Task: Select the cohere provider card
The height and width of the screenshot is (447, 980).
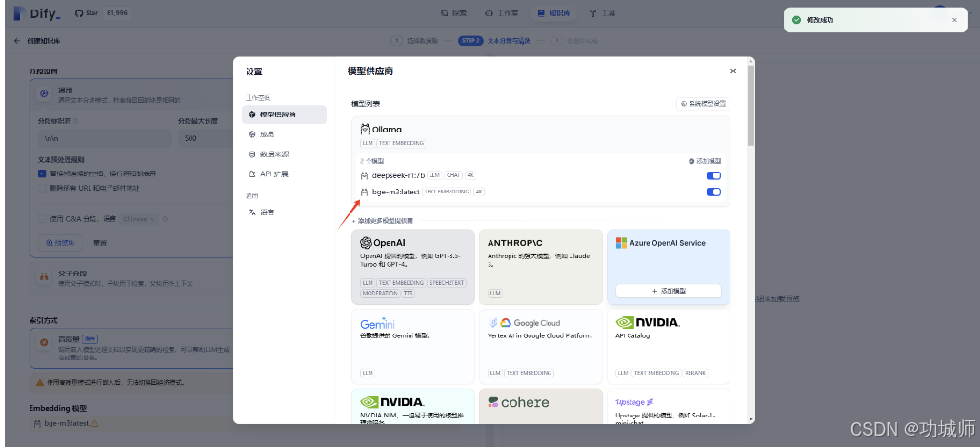Action: (x=541, y=406)
